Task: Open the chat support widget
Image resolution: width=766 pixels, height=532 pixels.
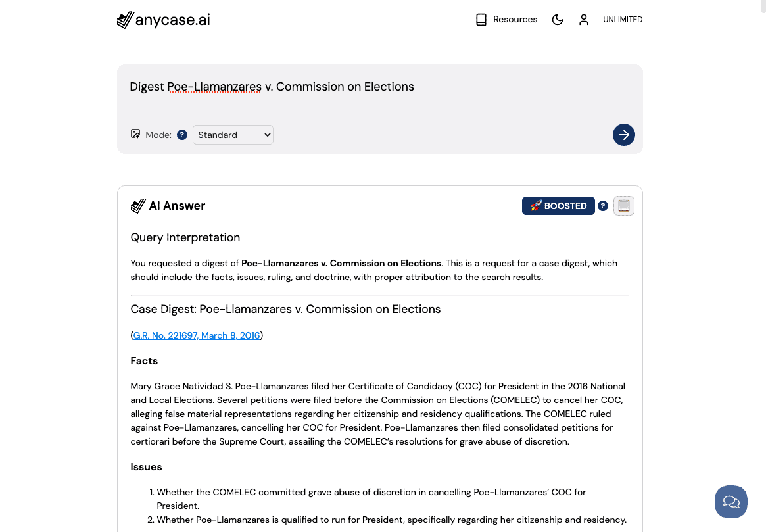Action: pyautogui.click(x=731, y=502)
